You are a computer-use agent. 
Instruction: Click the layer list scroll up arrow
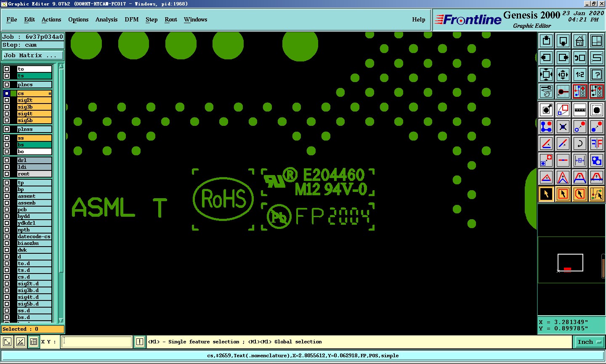pos(61,66)
